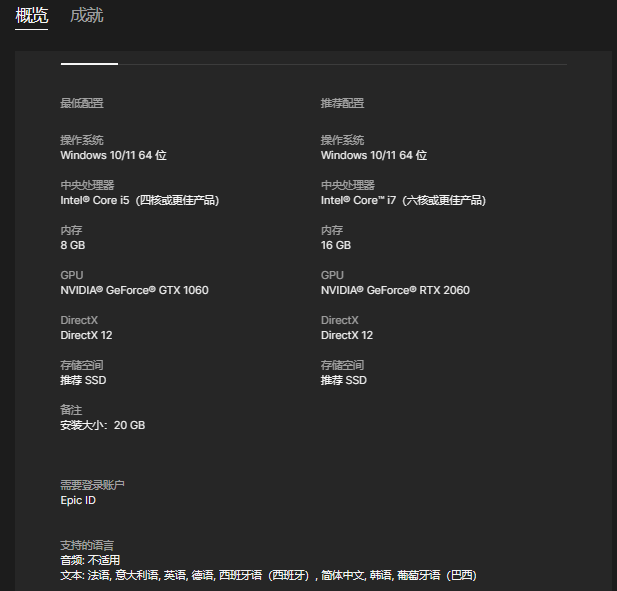Switch to the 概览 tab

click(31, 16)
